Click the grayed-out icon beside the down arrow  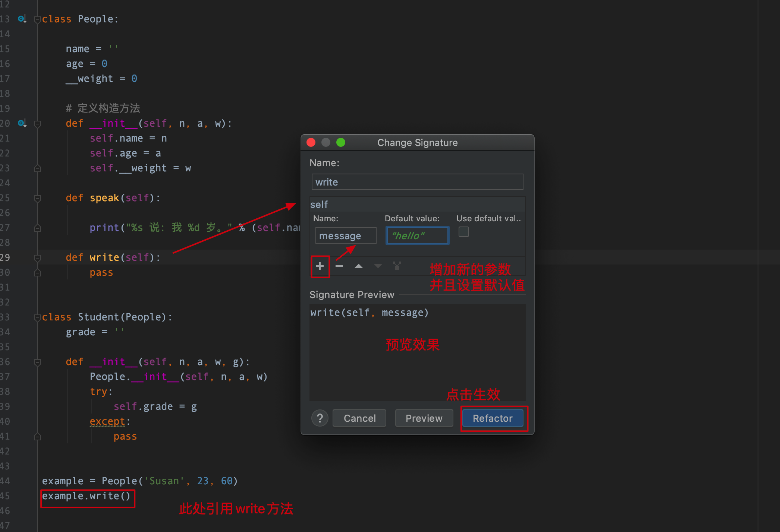(397, 266)
